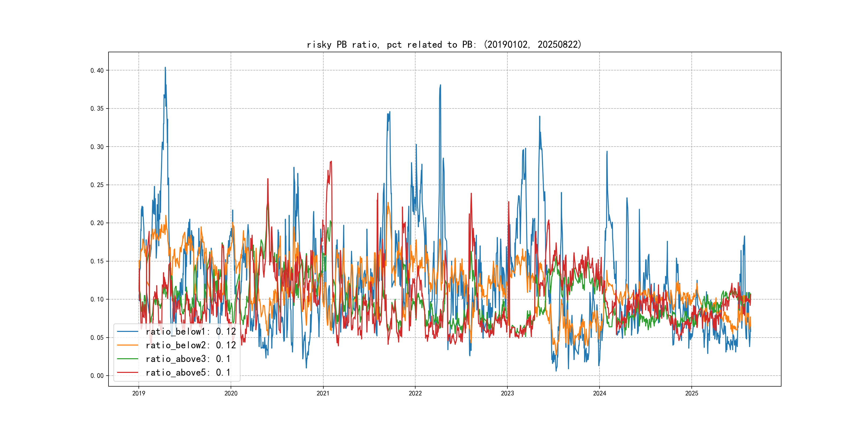
Task: Click the green ratio_above3 legend line swatch
Action: 127,359
